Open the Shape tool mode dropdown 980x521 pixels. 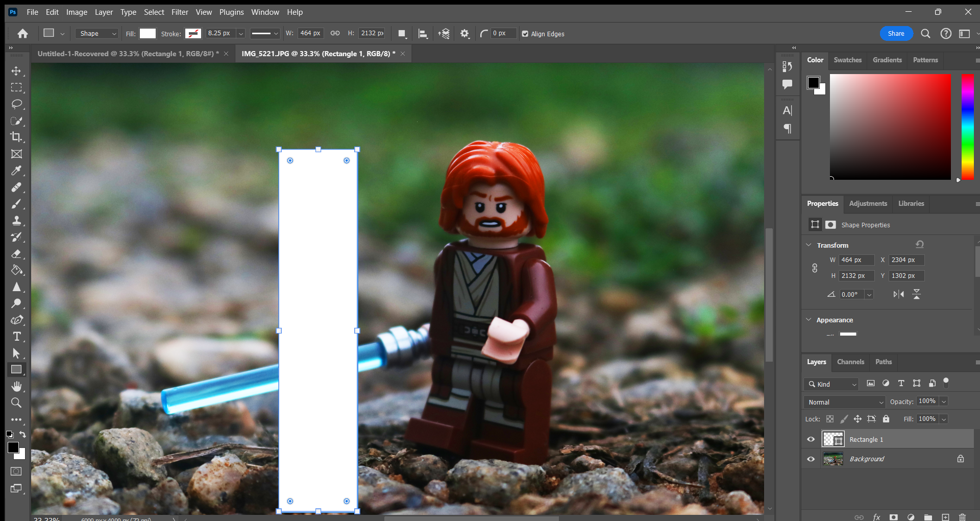[x=97, y=34]
